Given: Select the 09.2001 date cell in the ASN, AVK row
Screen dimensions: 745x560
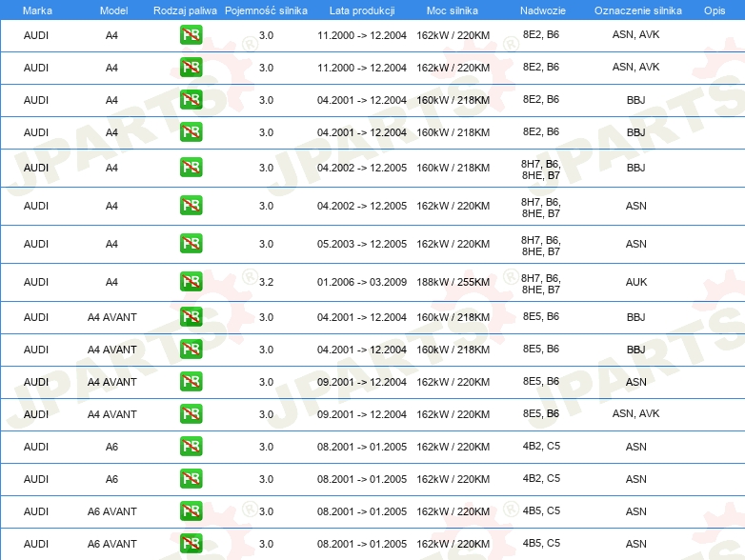Looking at the screenshot, I should click(362, 414).
